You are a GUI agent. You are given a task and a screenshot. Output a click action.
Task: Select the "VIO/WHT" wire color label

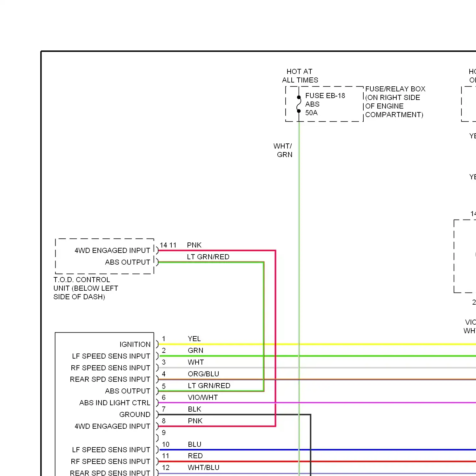(x=203, y=397)
